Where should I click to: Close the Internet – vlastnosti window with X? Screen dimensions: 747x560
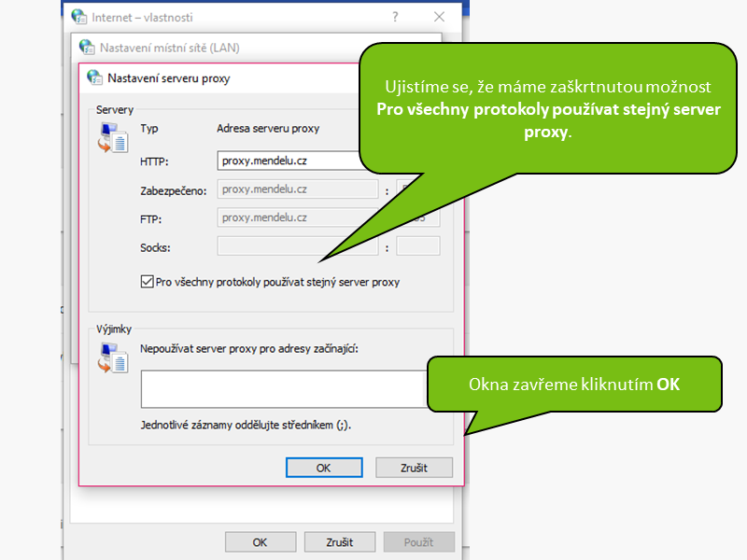(x=439, y=17)
